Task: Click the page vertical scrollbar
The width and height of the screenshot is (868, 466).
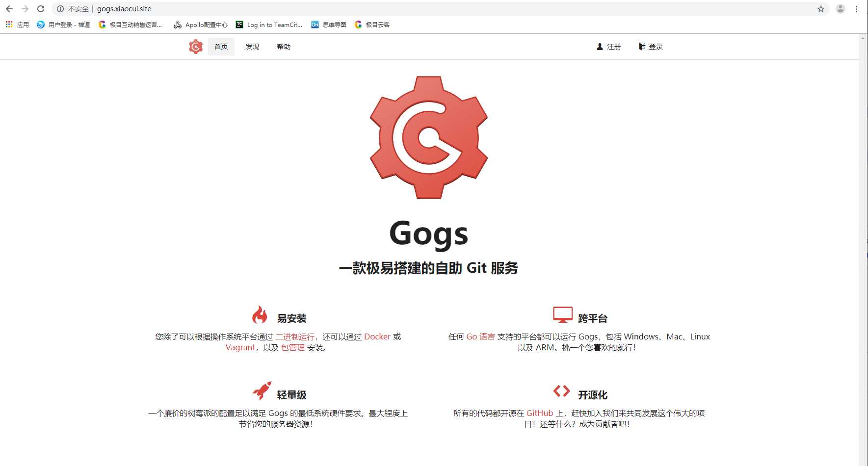Action: [x=863, y=250]
